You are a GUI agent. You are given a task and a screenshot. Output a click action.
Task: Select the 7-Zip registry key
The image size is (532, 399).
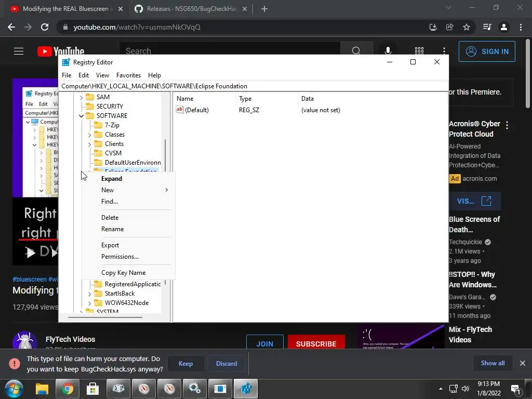pyautogui.click(x=112, y=125)
